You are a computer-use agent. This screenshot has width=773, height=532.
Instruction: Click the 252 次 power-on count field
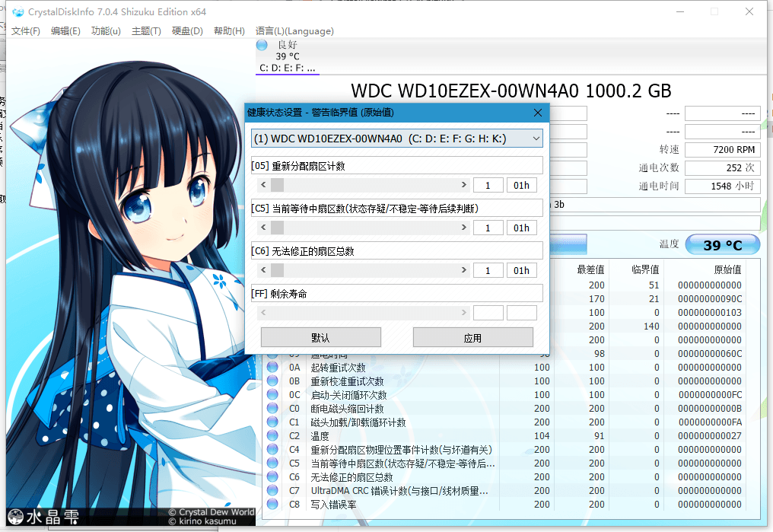coord(723,167)
